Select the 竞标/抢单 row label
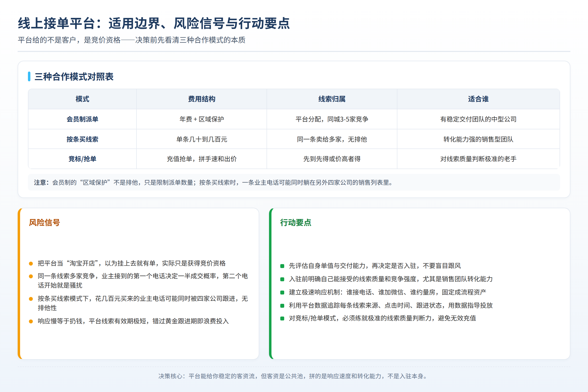 [82, 159]
